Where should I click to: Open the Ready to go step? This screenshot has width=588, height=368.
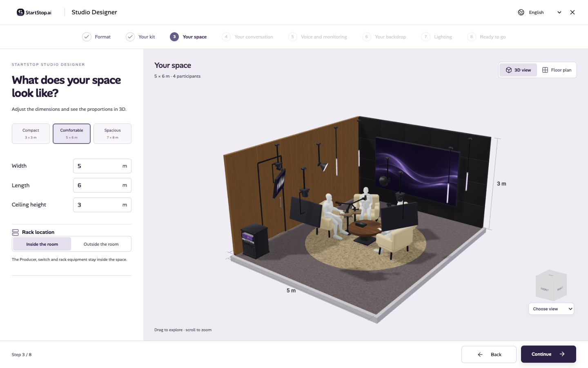[487, 37]
